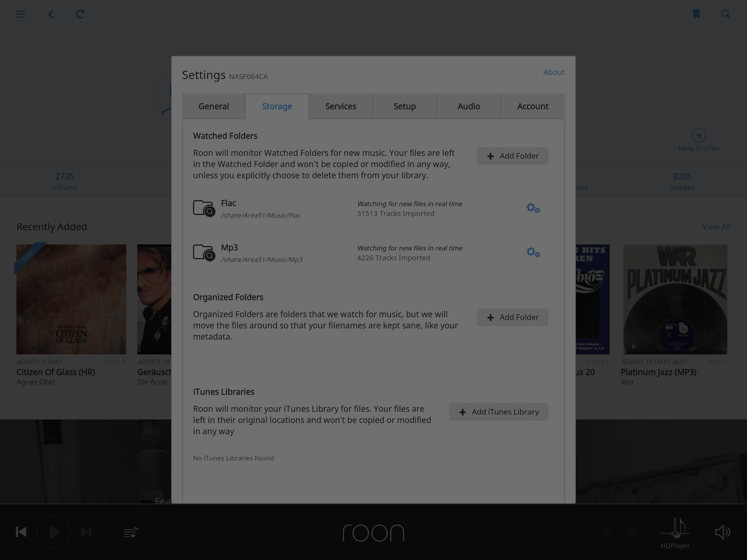Click the War artist name

pyautogui.click(x=627, y=382)
